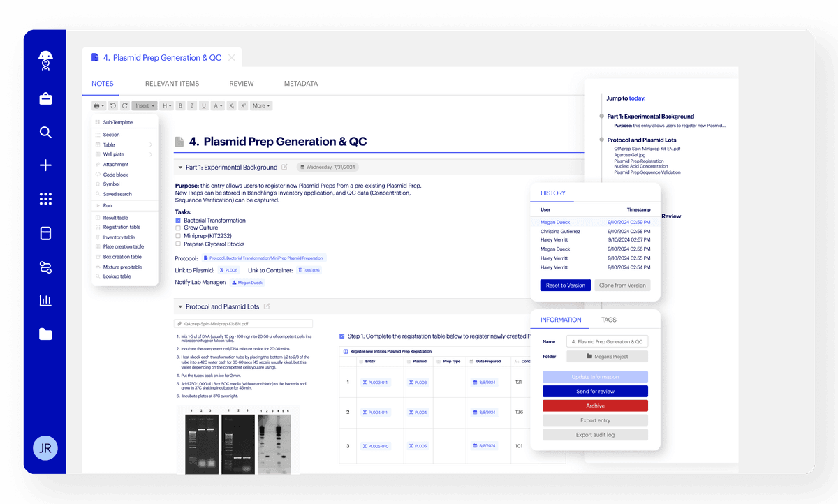
Task: Switch to the TAGS tab in Information panel
Action: pos(608,320)
